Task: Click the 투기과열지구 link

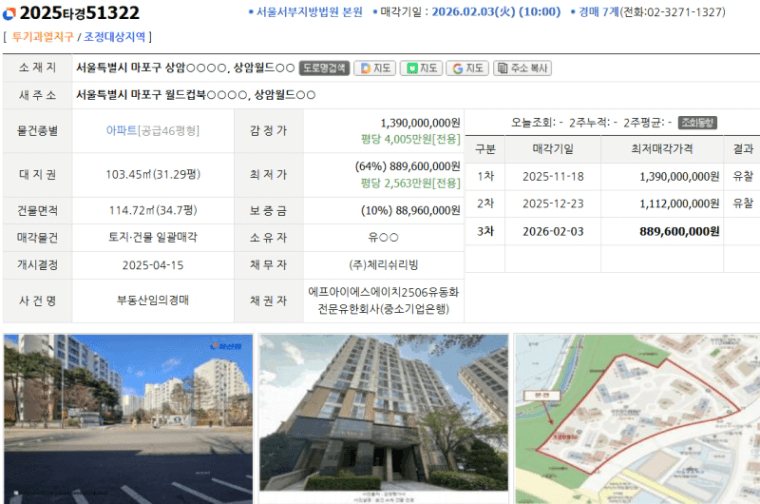Action: point(43,37)
